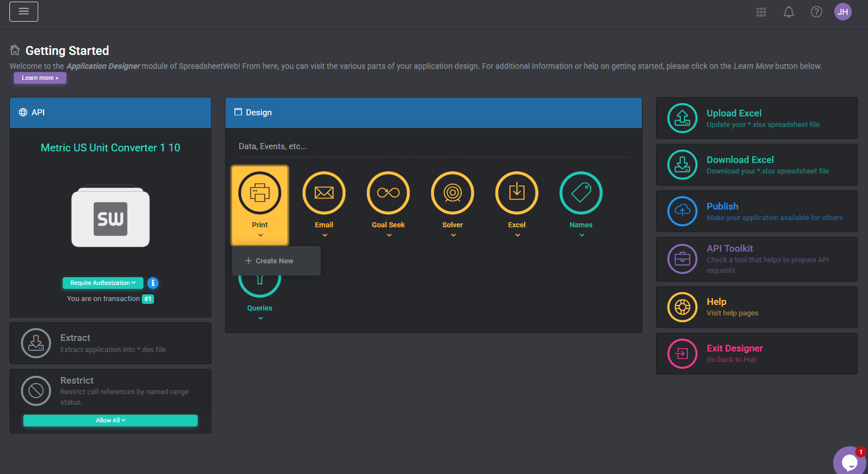Click 'Go back to Hub' text

coord(732,360)
